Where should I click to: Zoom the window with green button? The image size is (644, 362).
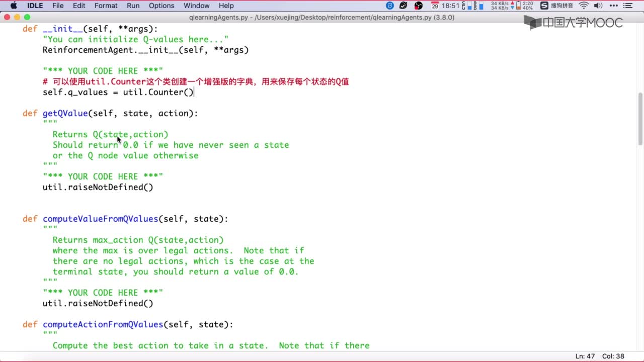pyautogui.click(x=27, y=17)
